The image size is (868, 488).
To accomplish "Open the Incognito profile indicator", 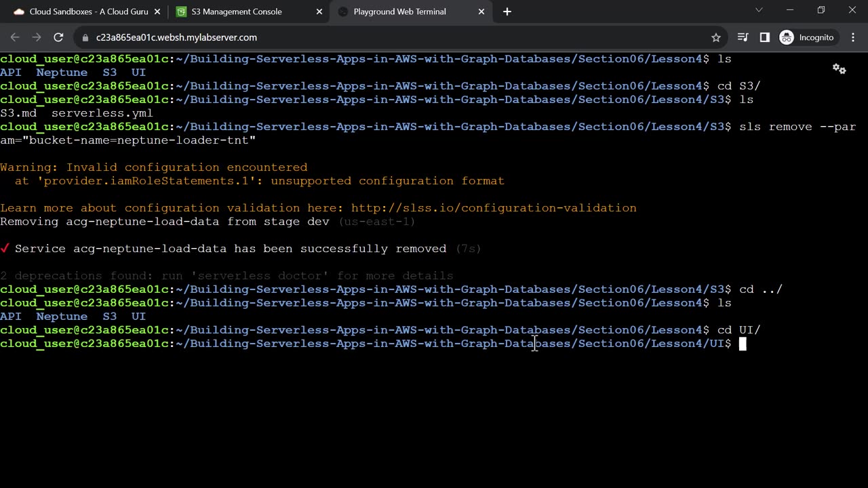I will 807,37.
